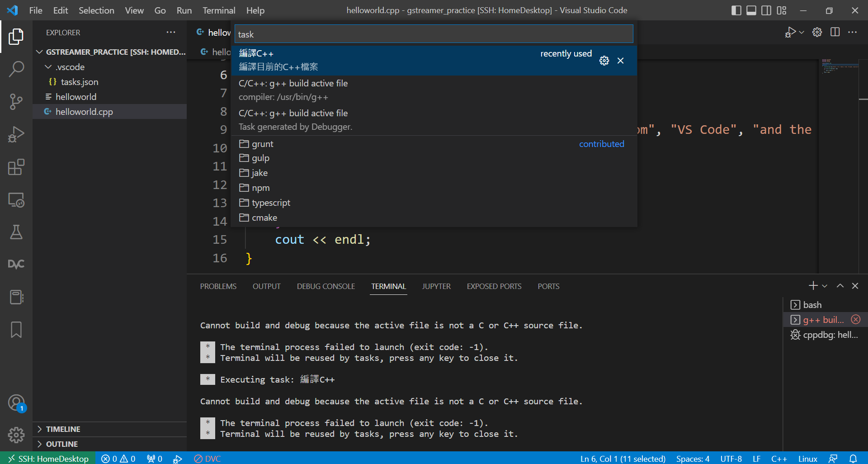Create a new terminal with plus icon
This screenshot has height=464, width=868.
[x=813, y=286]
